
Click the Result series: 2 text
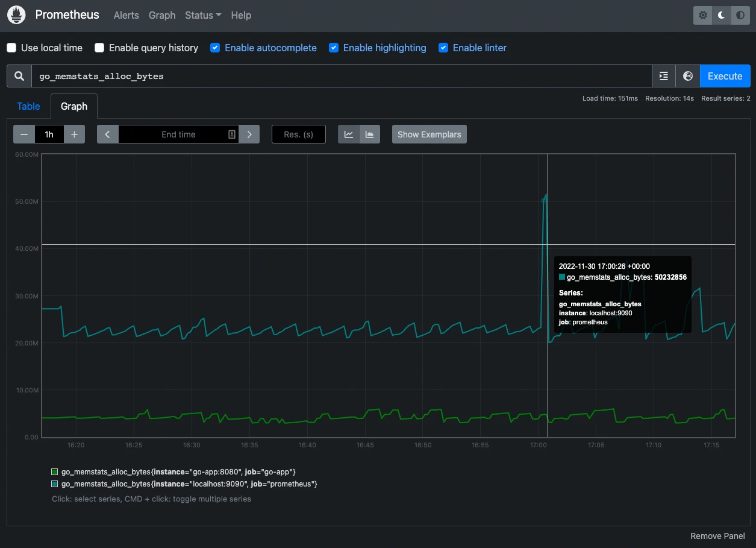(726, 98)
